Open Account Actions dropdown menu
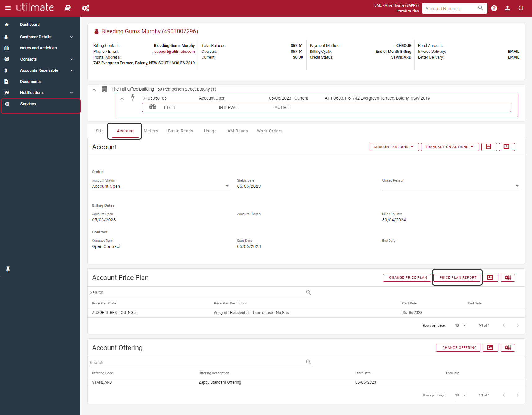 click(394, 147)
